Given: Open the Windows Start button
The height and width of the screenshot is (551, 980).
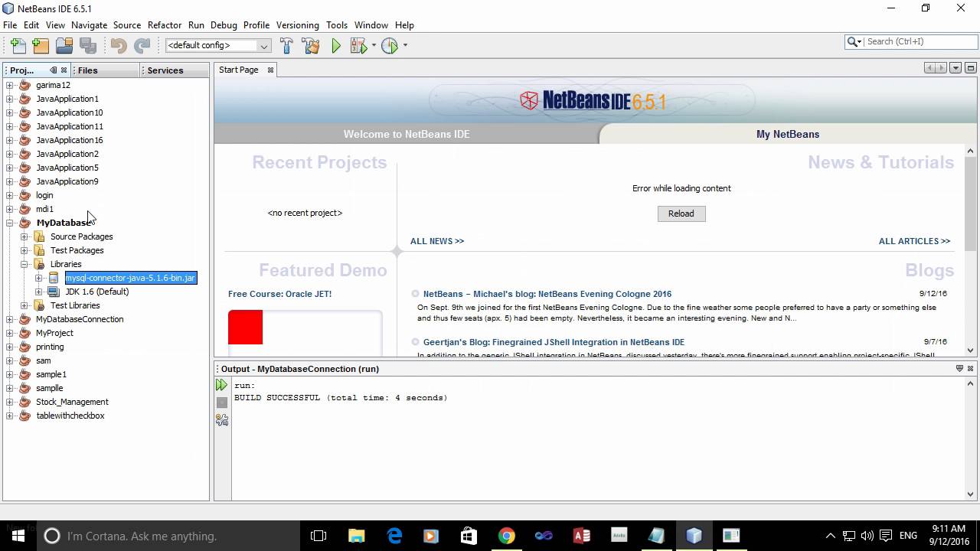Looking at the screenshot, I should pyautogui.click(x=18, y=536).
